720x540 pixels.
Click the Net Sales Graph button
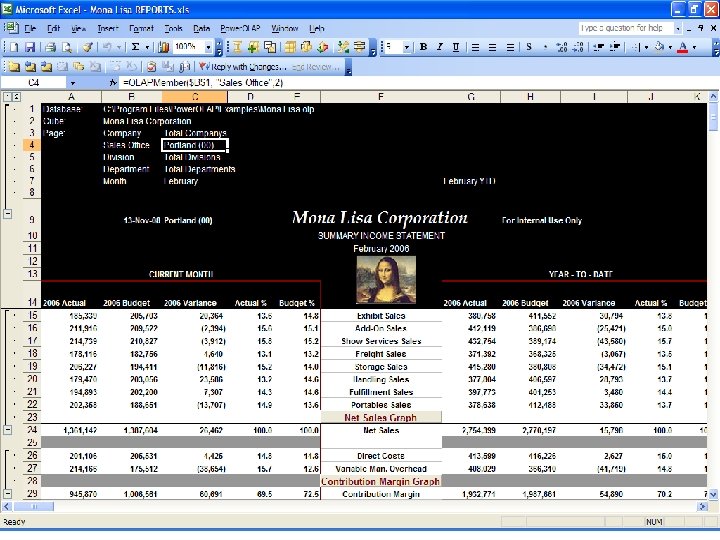(381, 417)
